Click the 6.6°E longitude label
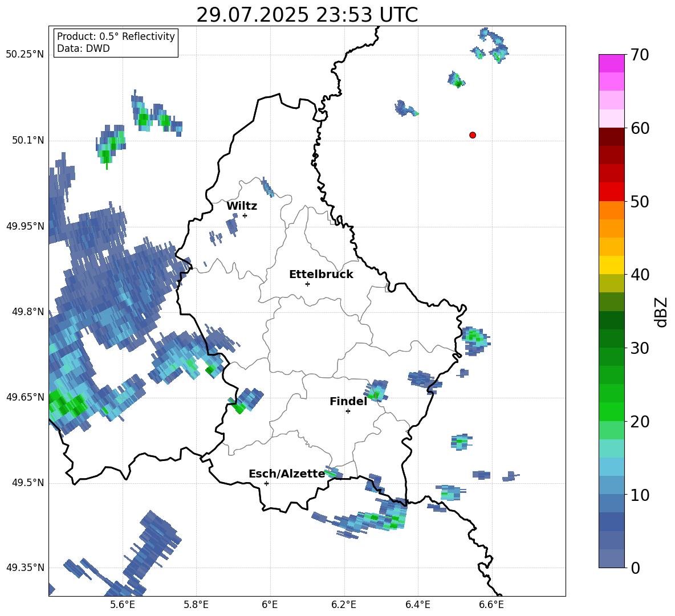 click(x=491, y=605)
